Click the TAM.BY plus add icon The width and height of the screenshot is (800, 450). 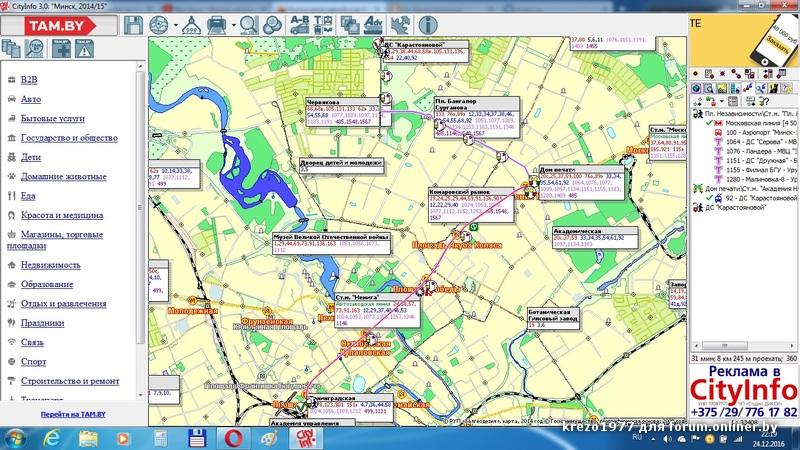61,48
